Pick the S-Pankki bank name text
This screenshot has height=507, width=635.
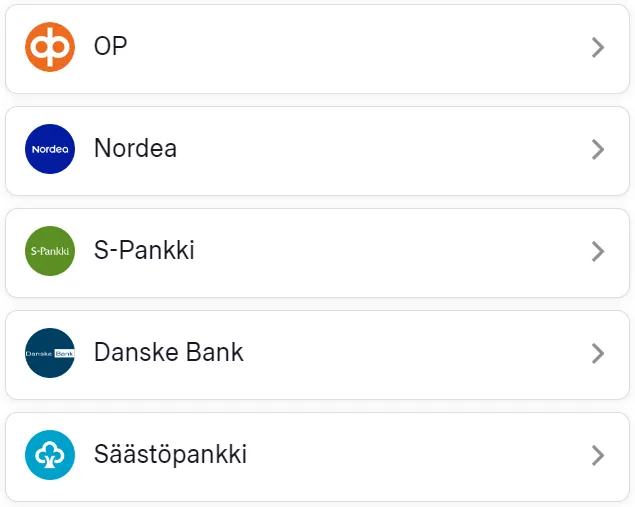(x=144, y=251)
